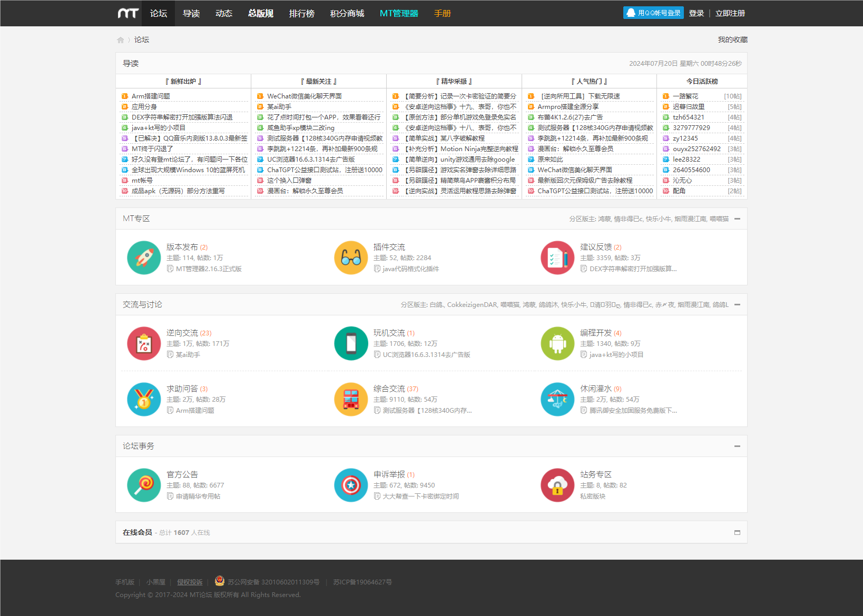863x616 pixels.
Task: Collapse the 论坛事务 section
Action: click(737, 446)
